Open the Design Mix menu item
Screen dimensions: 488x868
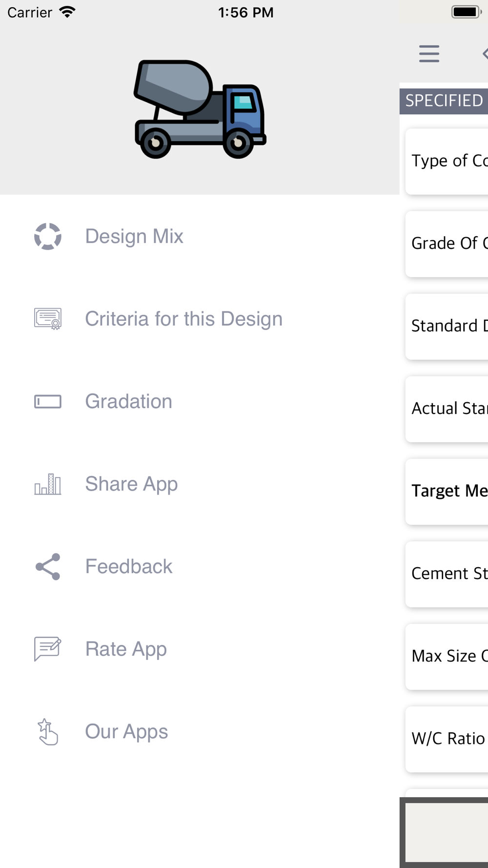(134, 236)
